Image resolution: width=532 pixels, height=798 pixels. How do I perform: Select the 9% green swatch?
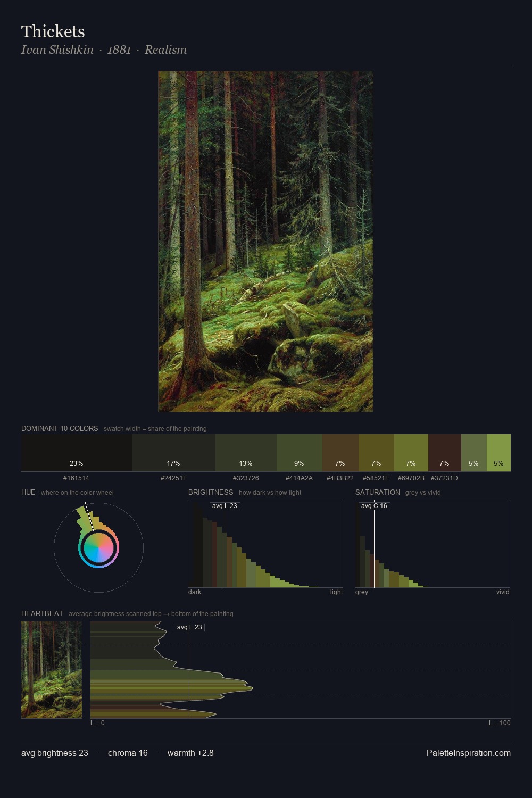[300, 453]
